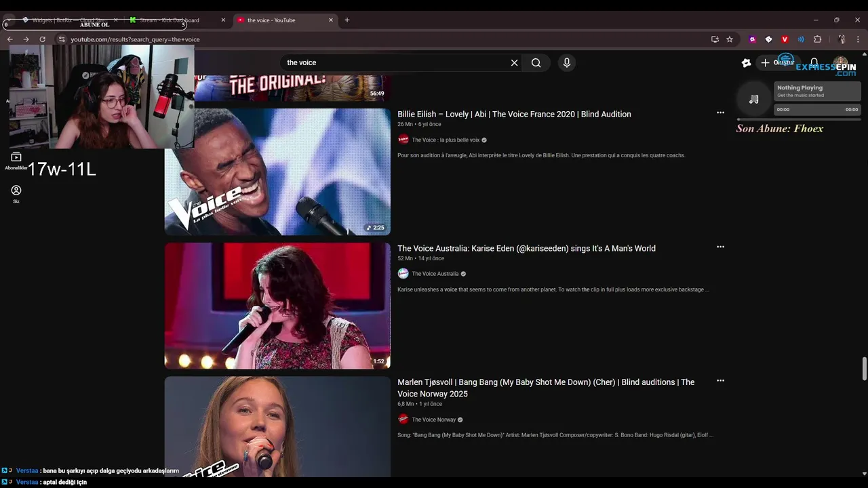Open site information icon in address bar
This screenshot has width=868, height=488.
click(x=61, y=39)
